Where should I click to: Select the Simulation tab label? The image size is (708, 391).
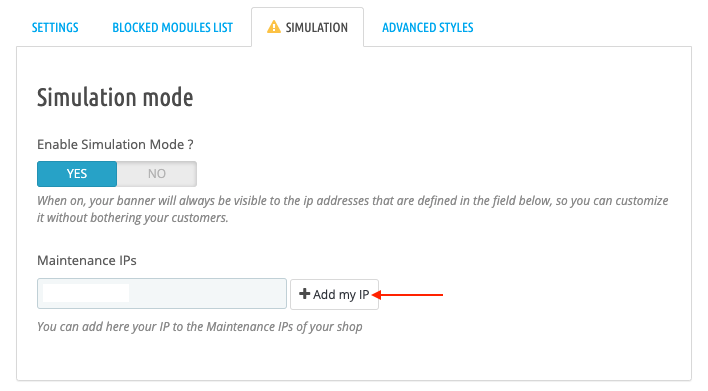(x=317, y=28)
